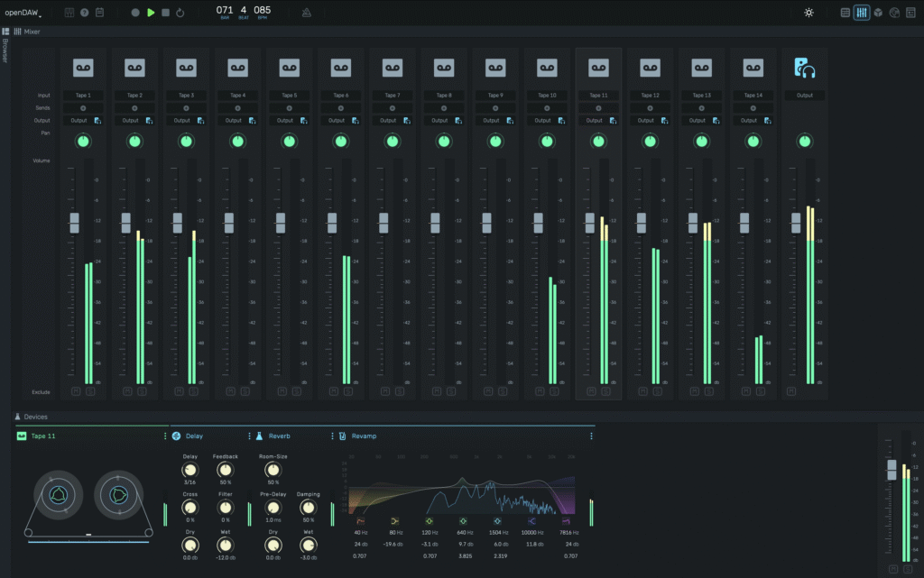
Task: Click the Tape 11 device icon in the Devices panel
Action: pyautogui.click(x=23, y=436)
